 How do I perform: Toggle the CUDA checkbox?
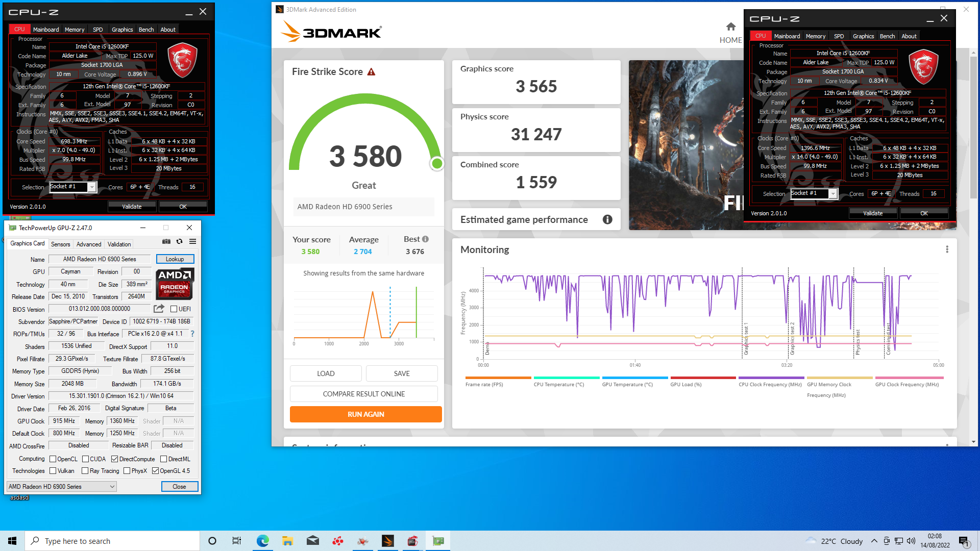point(85,459)
